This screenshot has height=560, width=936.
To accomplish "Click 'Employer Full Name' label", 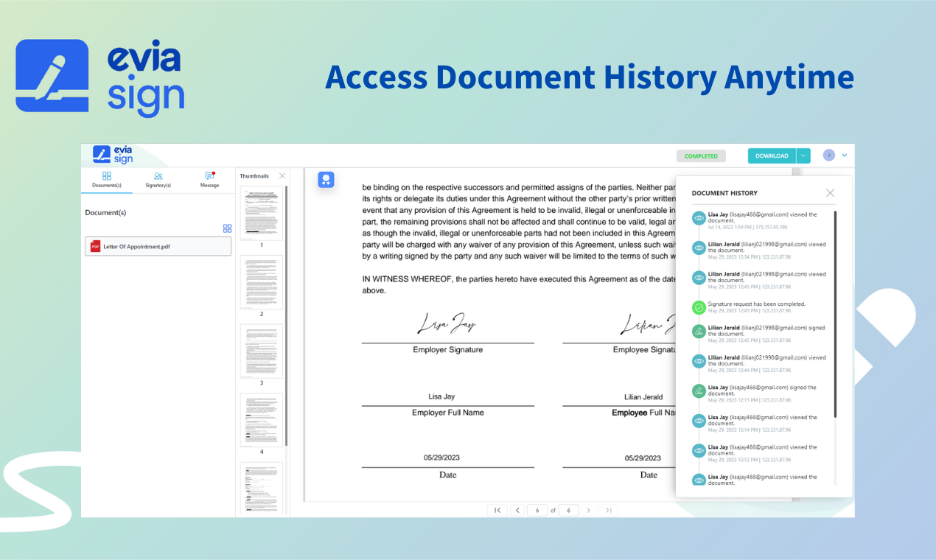I will 448,413.
